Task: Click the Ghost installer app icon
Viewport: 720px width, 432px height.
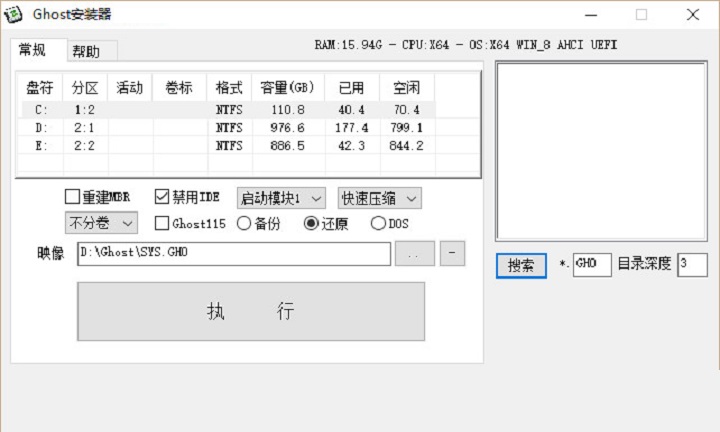Action: tap(13, 14)
